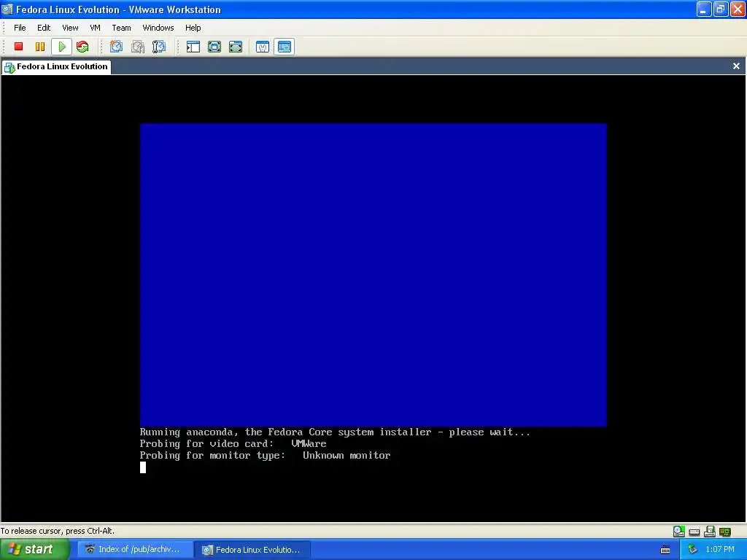Click the VMware icon in title bar
Image resolution: width=747 pixels, height=560 pixels.
pos(7,9)
